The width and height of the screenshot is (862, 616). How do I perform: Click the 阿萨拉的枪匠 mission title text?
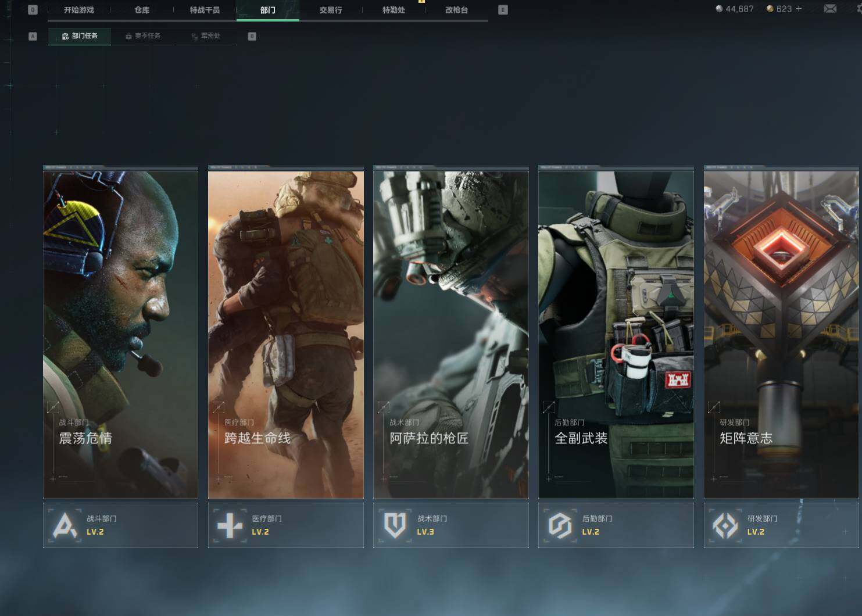point(429,438)
